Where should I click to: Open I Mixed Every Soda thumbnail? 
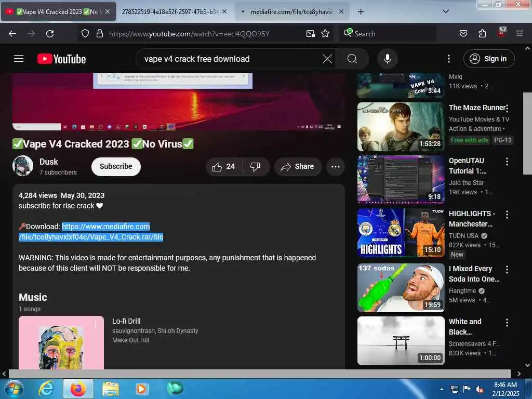point(401,288)
